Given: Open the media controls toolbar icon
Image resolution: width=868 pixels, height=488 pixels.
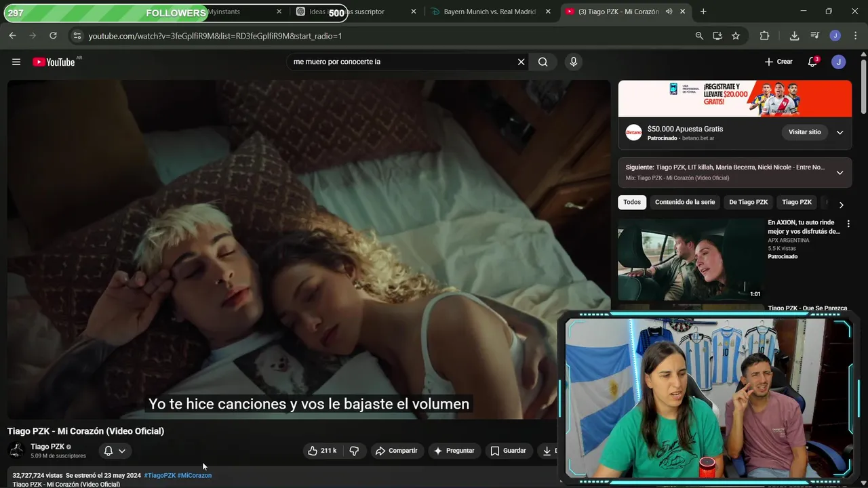Looking at the screenshot, I should pos(815,36).
